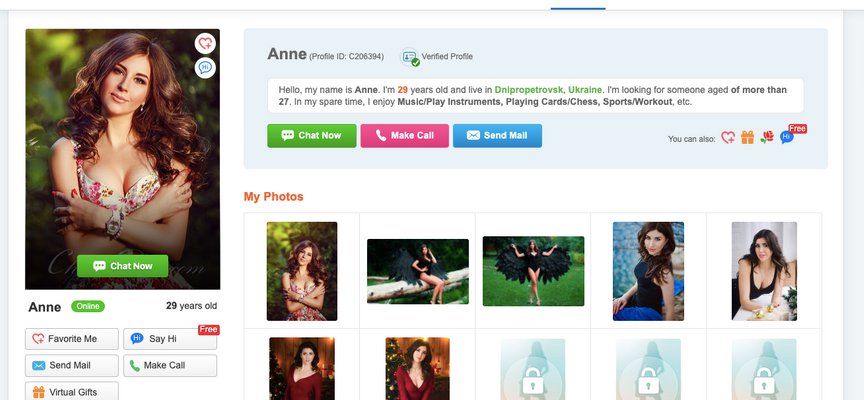Click the green Online status badge
864x400 pixels.
tap(88, 306)
